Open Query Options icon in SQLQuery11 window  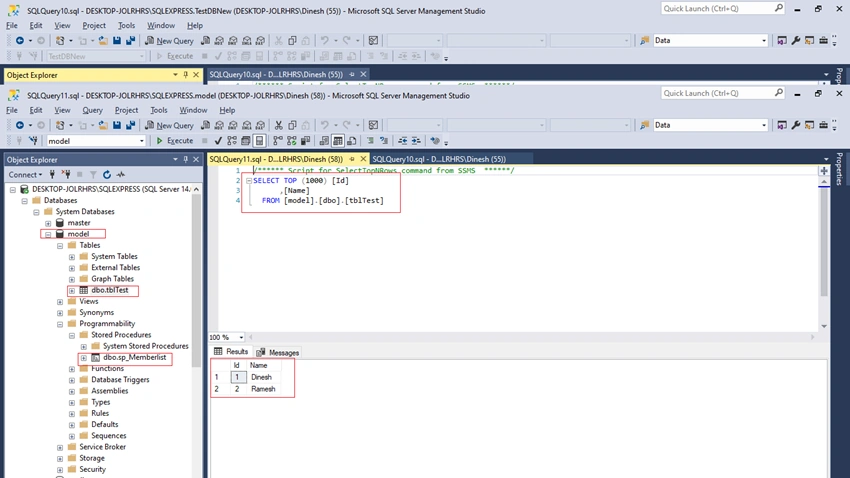point(246,141)
